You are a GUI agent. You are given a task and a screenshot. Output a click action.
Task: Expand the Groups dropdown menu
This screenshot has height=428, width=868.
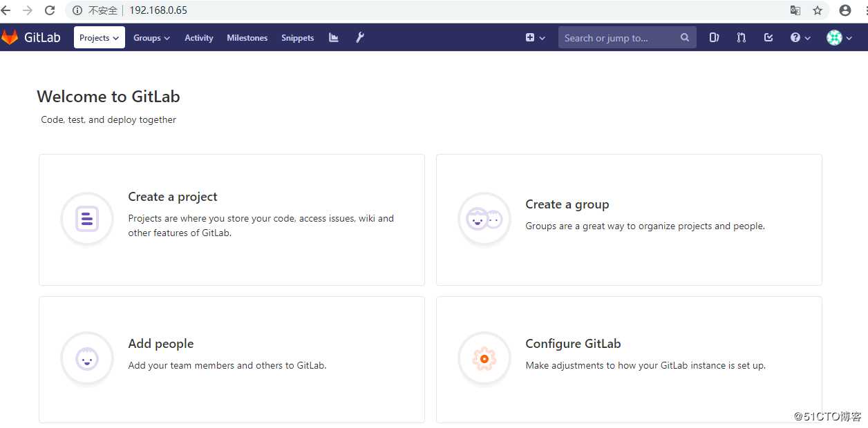pos(151,37)
